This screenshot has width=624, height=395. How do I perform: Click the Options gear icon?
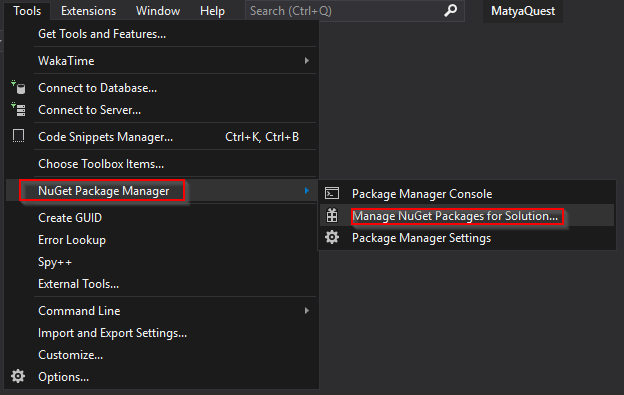pos(18,376)
